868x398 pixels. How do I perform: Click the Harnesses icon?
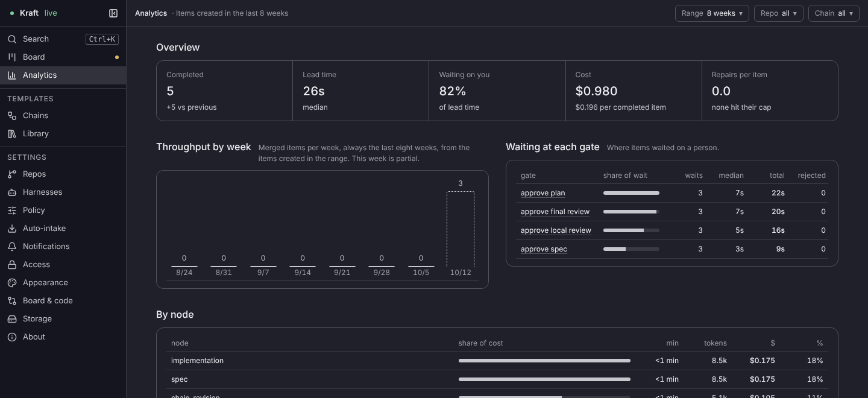12,192
